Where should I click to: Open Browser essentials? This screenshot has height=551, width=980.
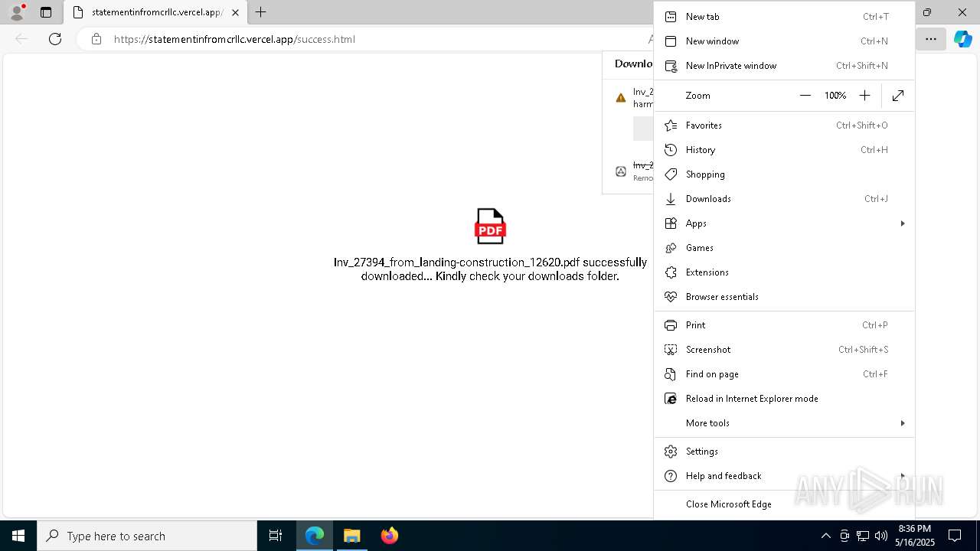[x=784, y=297]
